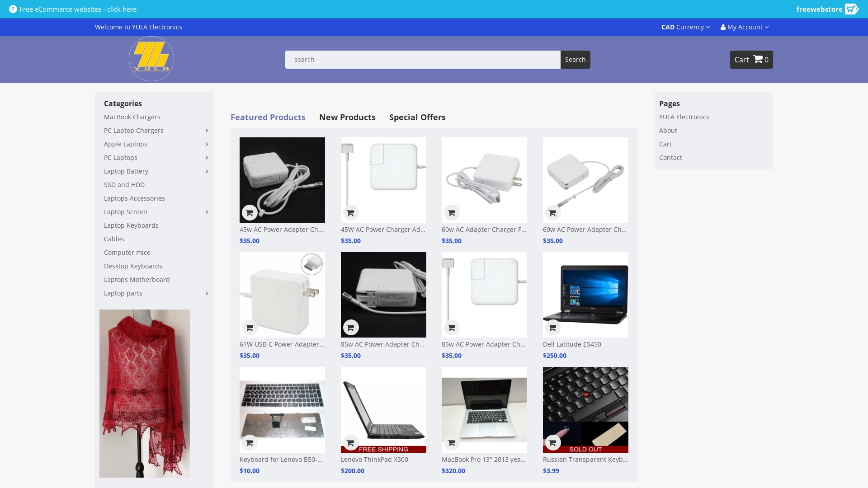Open About page link

(x=668, y=131)
